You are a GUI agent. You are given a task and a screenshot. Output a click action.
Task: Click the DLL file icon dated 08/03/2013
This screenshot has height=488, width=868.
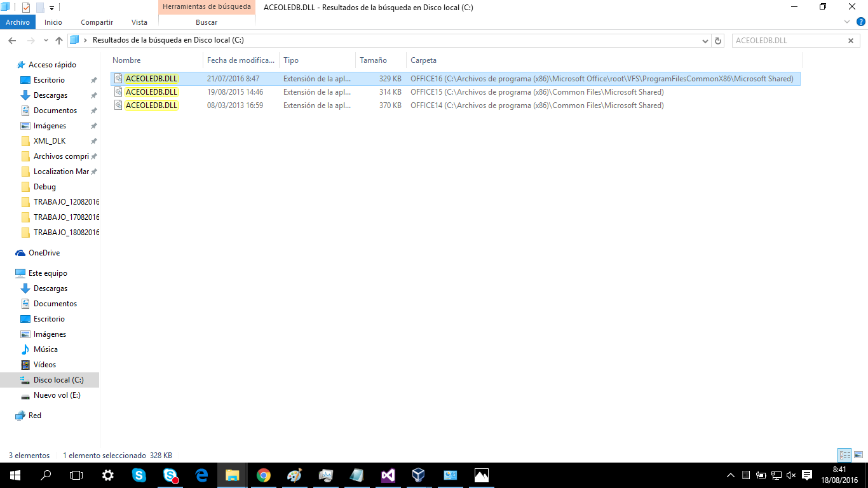(118, 105)
